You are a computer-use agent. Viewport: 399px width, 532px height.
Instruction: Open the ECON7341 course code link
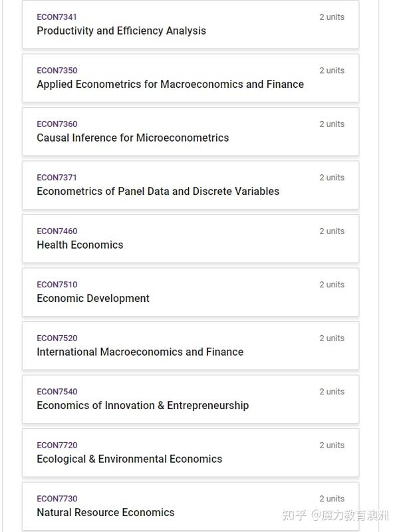[x=57, y=17]
